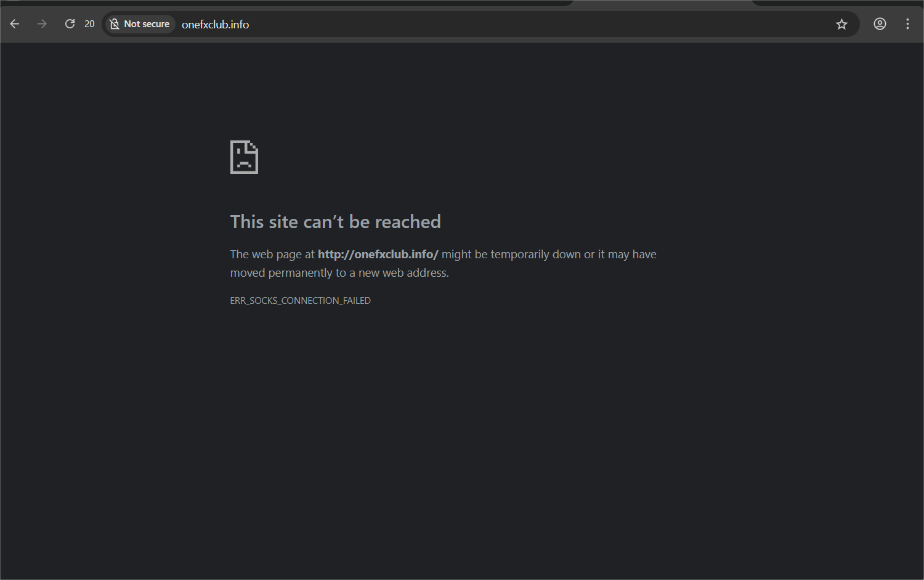
Task: Open the browser profile account icon
Action: 880,24
